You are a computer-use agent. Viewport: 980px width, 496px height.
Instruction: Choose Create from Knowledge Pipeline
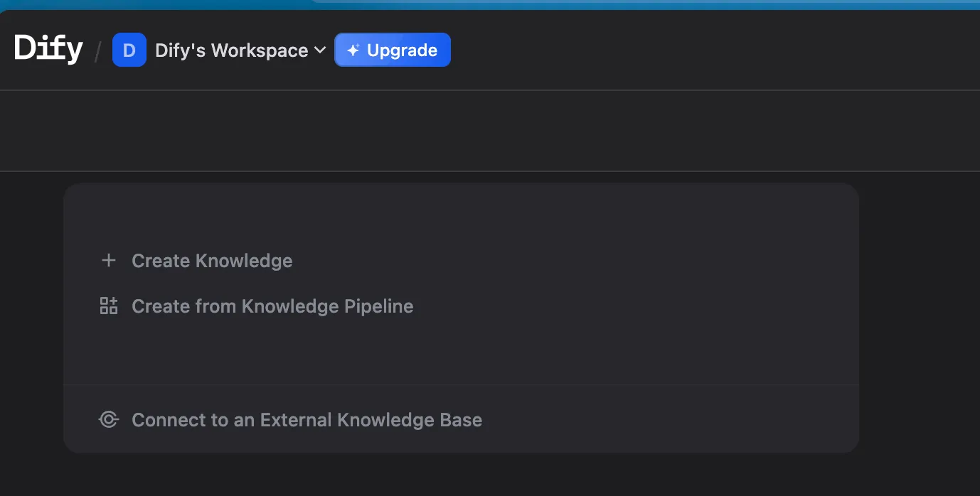pyautogui.click(x=272, y=306)
